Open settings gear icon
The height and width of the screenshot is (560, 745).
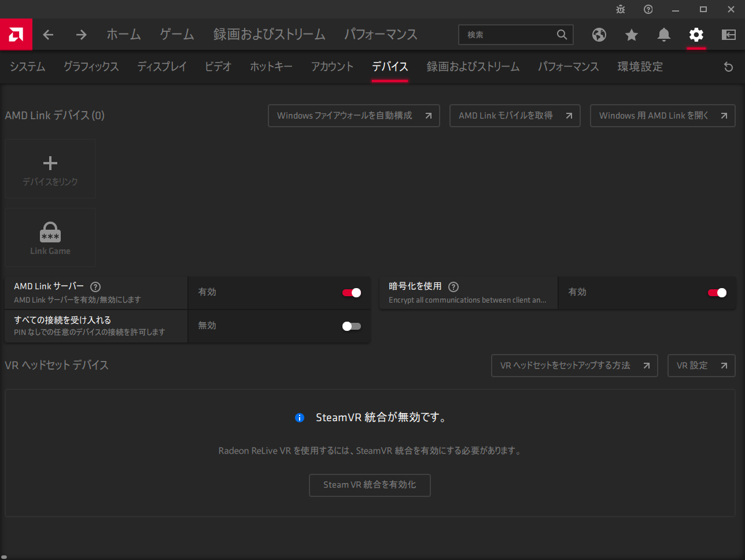(x=696, y=35)
